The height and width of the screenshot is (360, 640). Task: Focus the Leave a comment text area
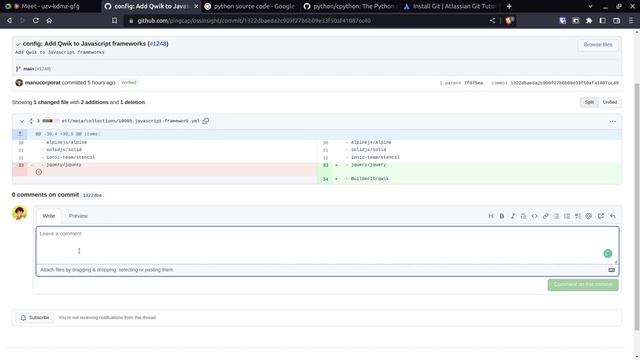pos(327,245)
